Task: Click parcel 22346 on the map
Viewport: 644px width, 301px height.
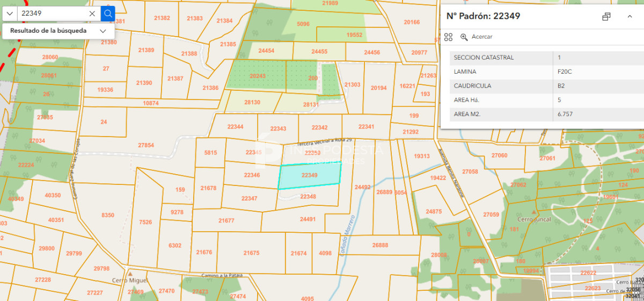Action: pos(252,175)
